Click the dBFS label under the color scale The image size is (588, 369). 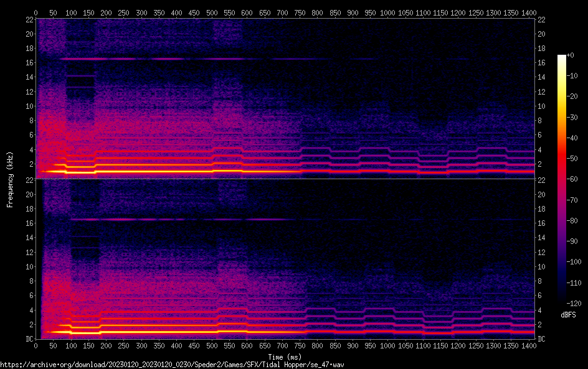point(567,315)
